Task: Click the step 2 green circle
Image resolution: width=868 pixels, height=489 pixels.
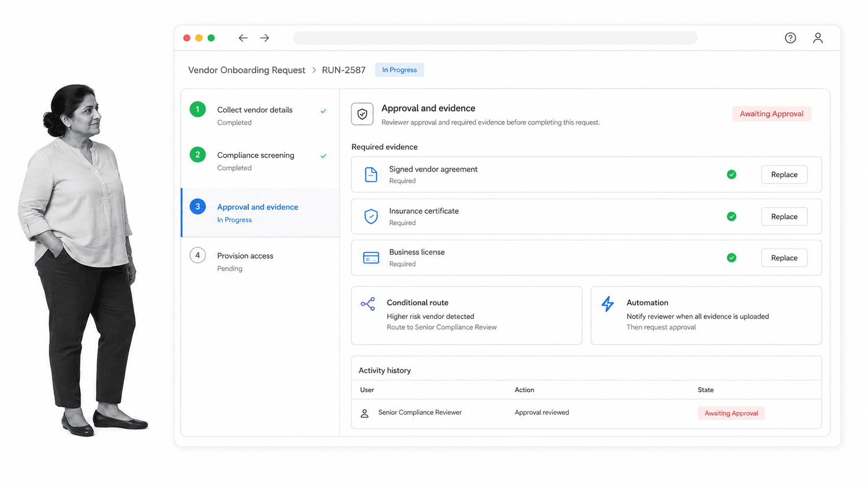Action: tap(198, 155)
